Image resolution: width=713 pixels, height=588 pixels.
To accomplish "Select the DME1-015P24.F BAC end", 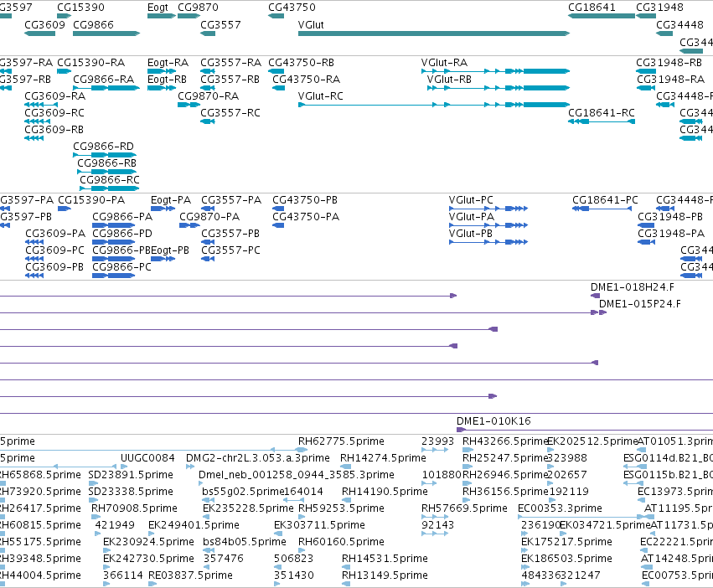I will tap(603, 312).
